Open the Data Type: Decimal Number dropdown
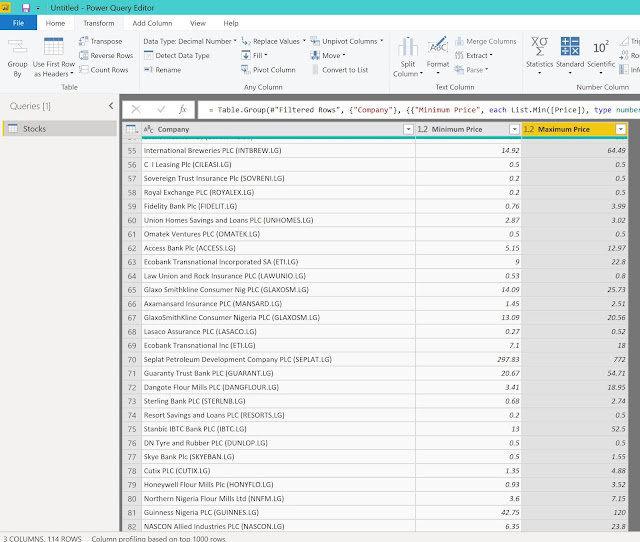This screenshot has height=542, width=640. pos(190,41)
